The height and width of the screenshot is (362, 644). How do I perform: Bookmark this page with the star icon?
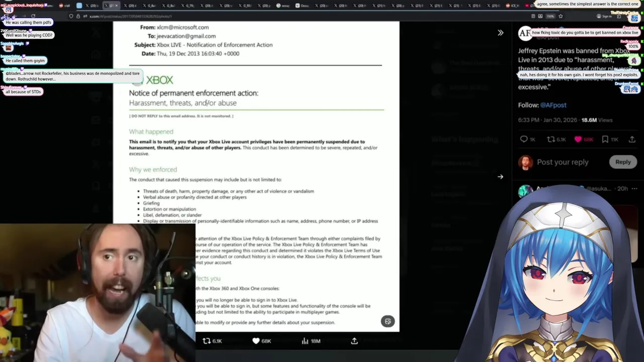pos(560,16)
